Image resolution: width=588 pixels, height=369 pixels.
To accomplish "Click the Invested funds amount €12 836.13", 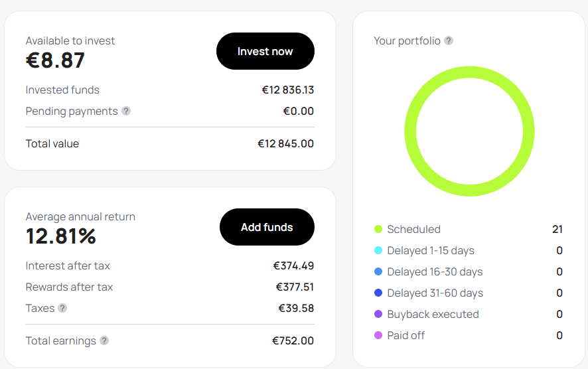I will click(x=288, y=90).
